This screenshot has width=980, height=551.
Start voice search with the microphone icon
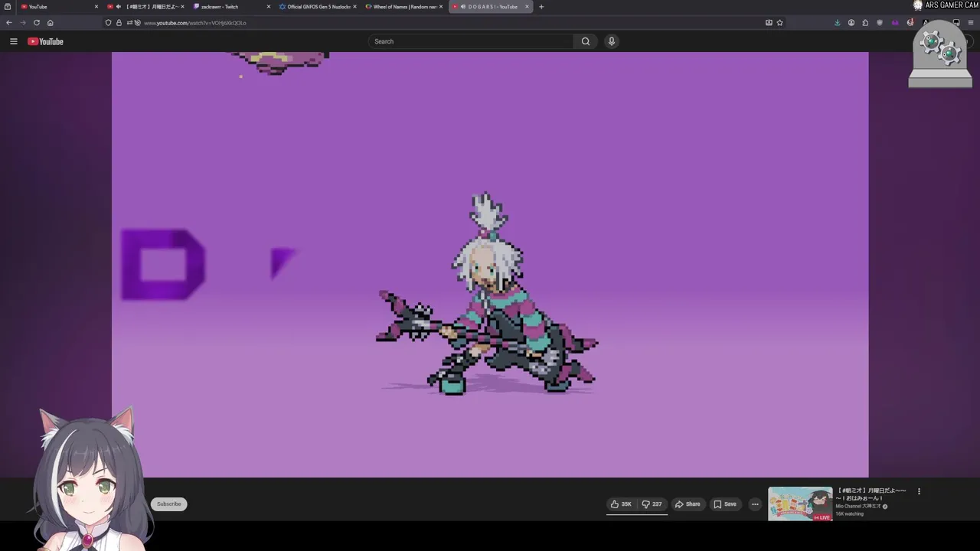click(x=612, y=41)
